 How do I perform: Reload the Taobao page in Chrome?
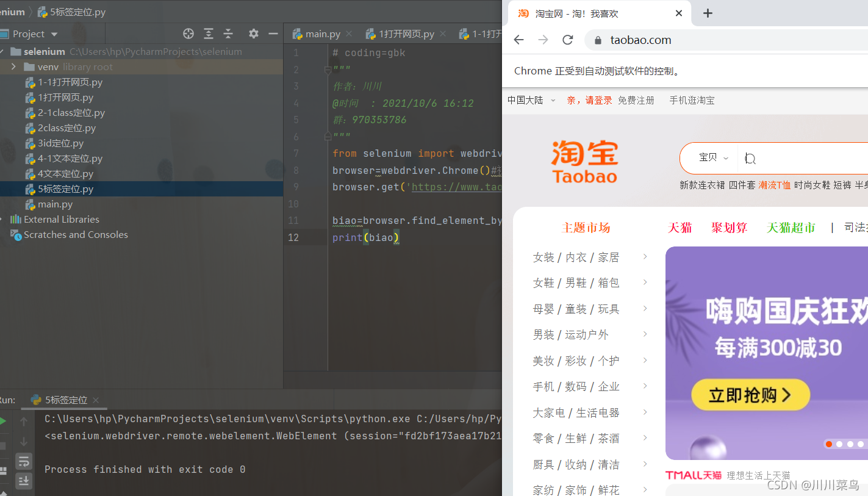click(568, 40)
